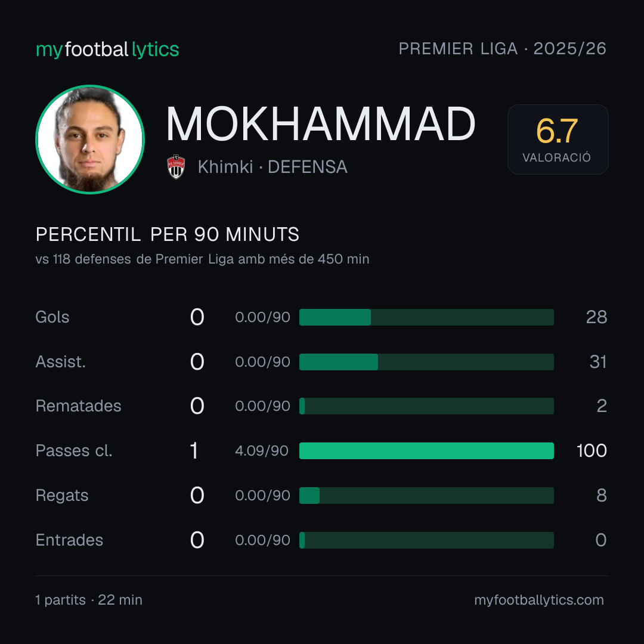Open the myfootballytics.com link
The image size is (644, 644).
pos(539,600)
